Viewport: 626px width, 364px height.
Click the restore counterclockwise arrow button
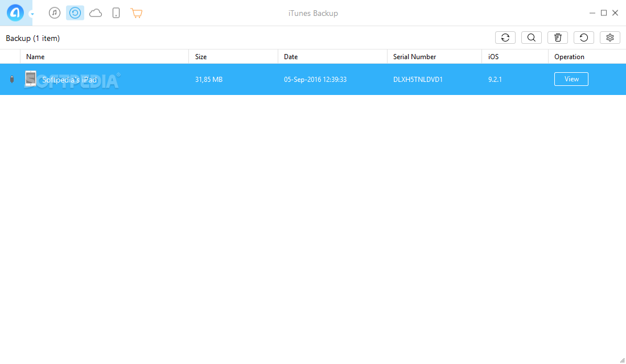click(584, 38)
